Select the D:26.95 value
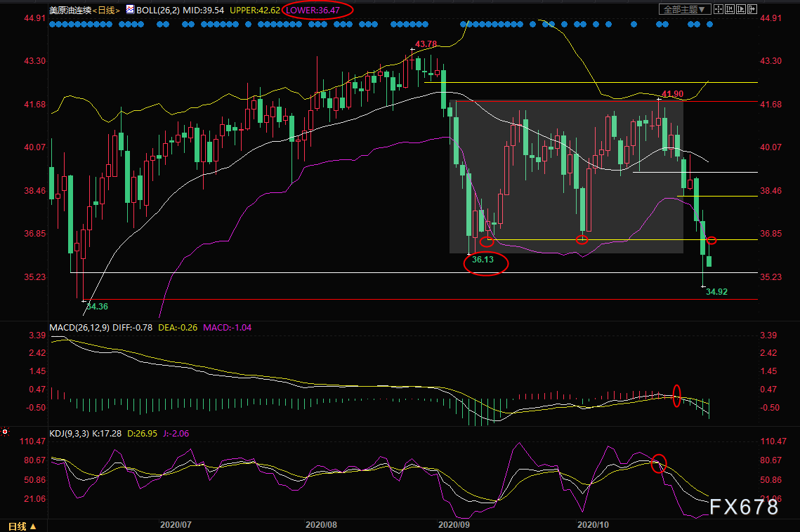Image resolution: width=800 pixels, height=532 pixels. click(x=143, y=434)
